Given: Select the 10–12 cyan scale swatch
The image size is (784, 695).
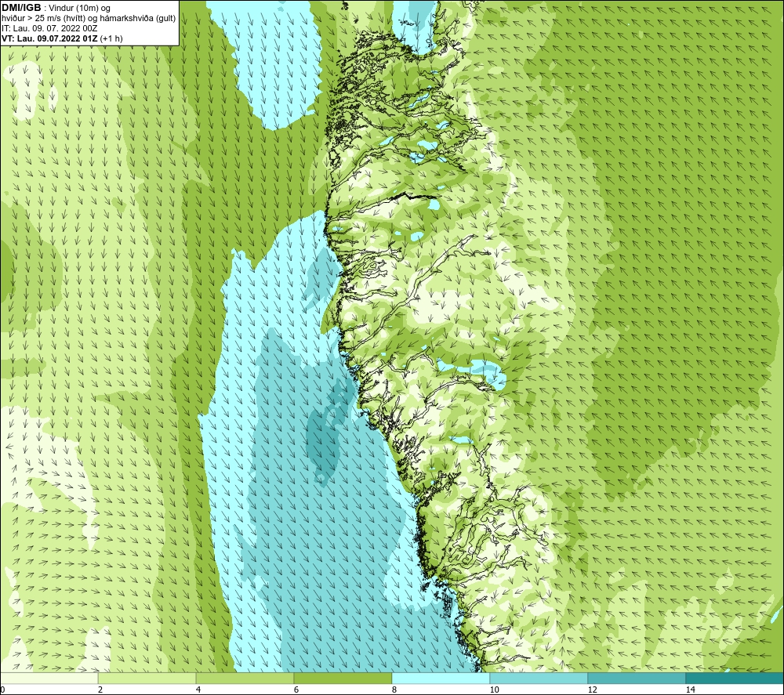Looking at the screenshot, I should (539, 679).
